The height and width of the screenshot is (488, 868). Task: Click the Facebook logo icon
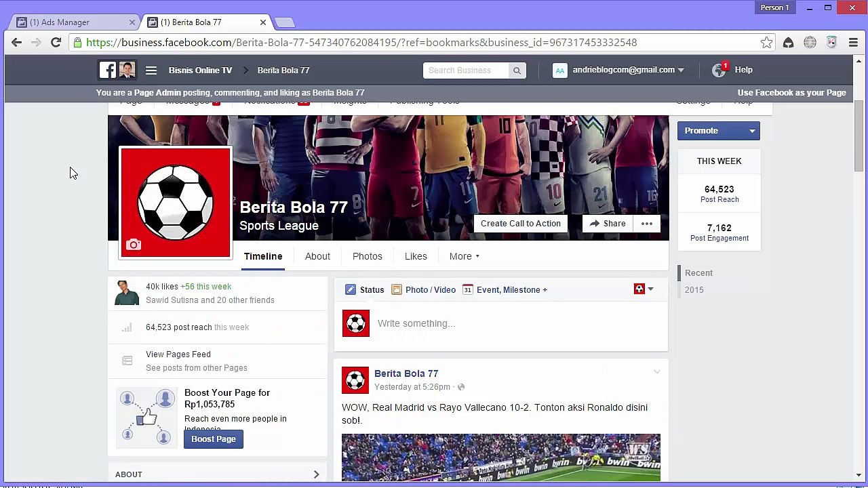click(x=108, y=70)
